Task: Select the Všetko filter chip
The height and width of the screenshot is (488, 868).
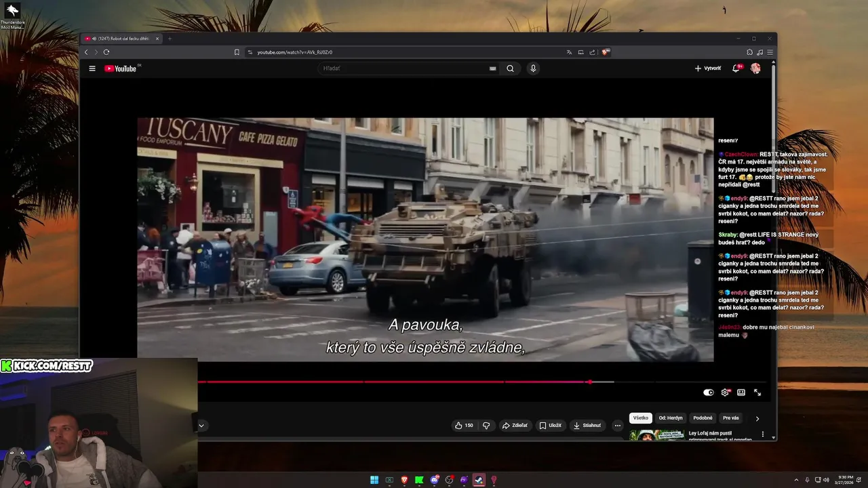Action: pyautogui.click(x=641, y=418)
